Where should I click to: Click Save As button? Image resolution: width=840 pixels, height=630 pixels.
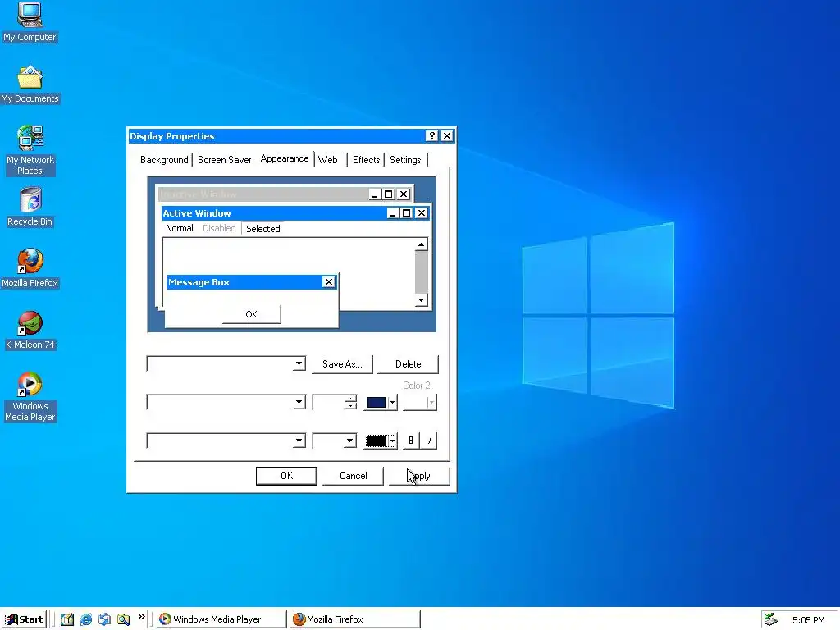(x=342, y=364)
